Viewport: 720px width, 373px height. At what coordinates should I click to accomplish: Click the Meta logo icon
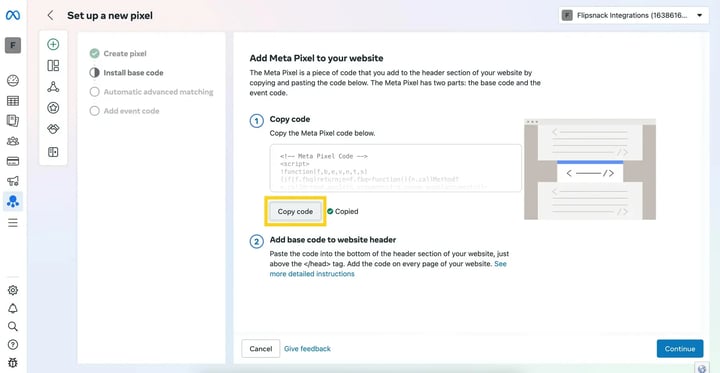[x=13, y=15]
